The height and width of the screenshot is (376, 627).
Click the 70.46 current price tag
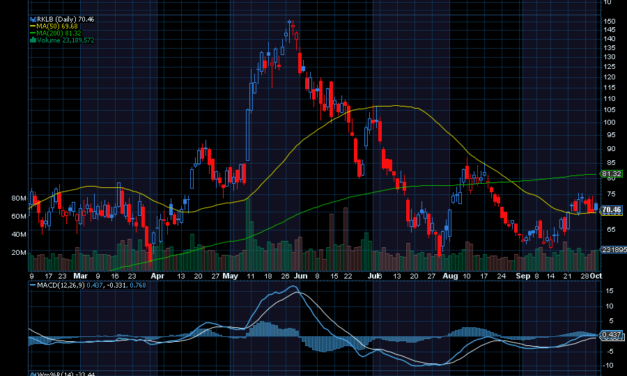pos(611,210)
